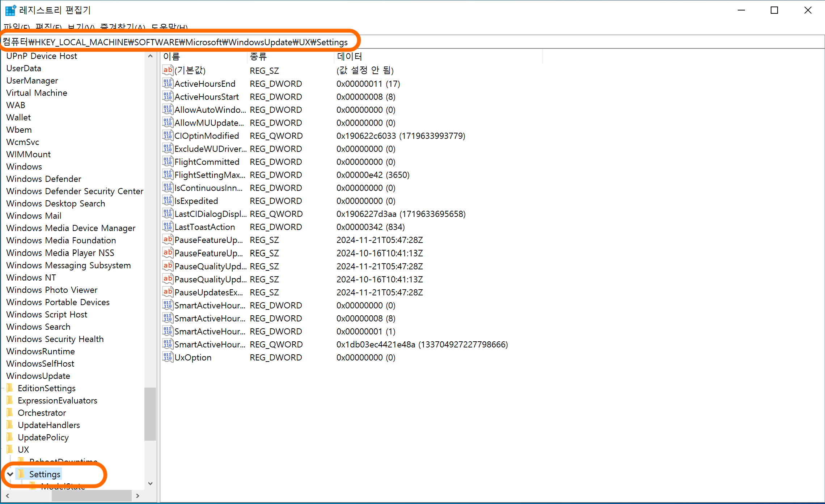Click the ExcludeWUDriver... value icon
Image resolution: width=825 pixels, height=504 pixels.
pos(168,148)
